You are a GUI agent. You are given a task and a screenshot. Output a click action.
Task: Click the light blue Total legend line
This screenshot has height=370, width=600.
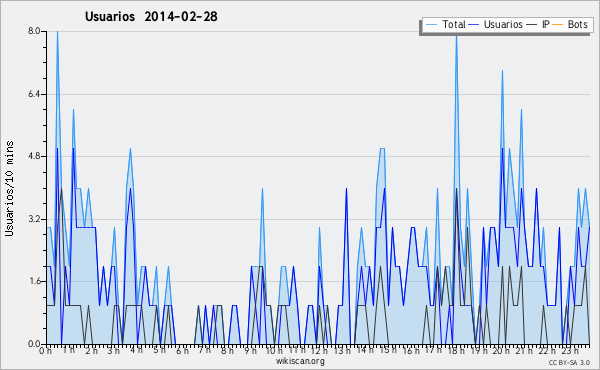[431, 25]
